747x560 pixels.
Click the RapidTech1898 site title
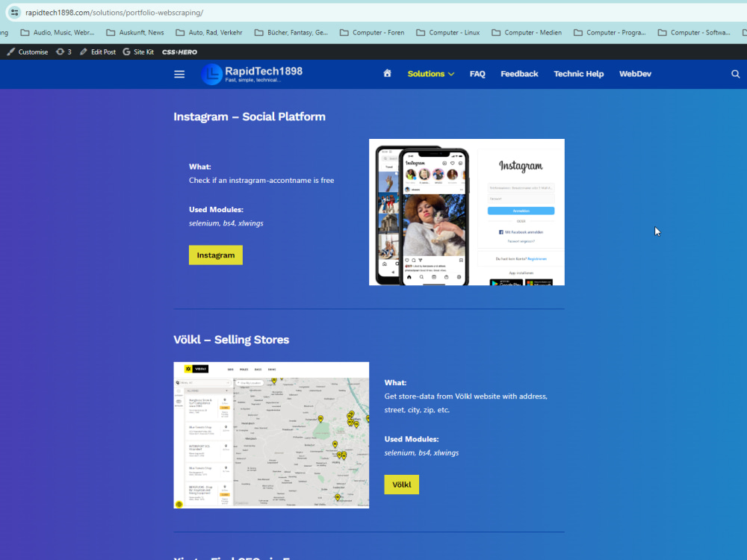(264, 72)
